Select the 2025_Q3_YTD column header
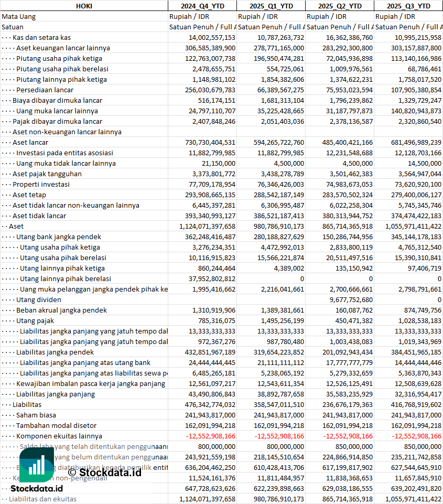The image size is (443, 504). pyautogui.click(x=408, y=6)
